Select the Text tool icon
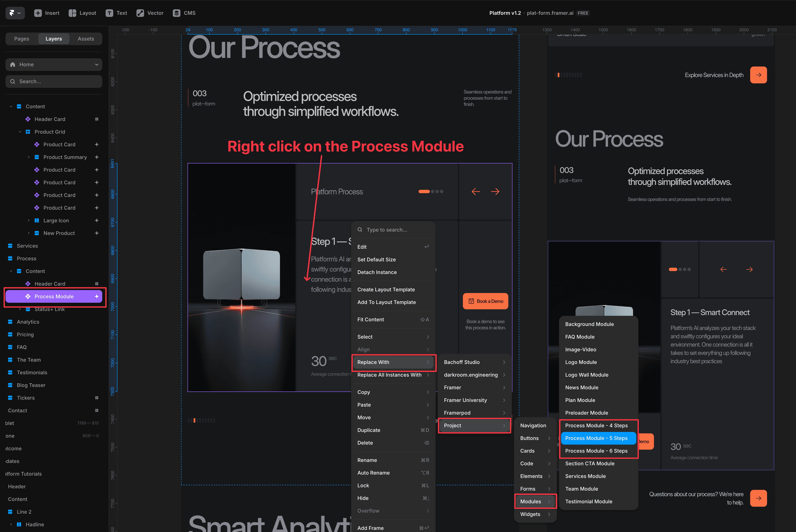 point(109,13)
